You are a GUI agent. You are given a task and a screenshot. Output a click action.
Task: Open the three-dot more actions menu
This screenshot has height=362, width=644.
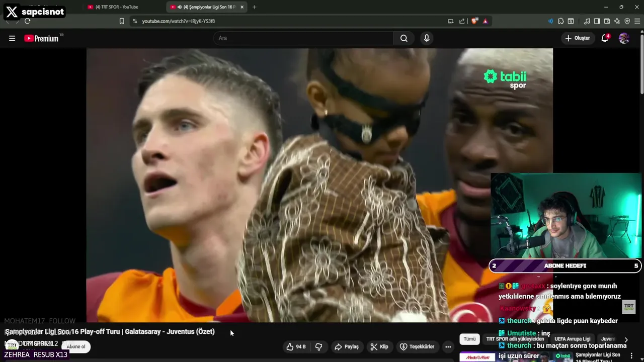448,347
